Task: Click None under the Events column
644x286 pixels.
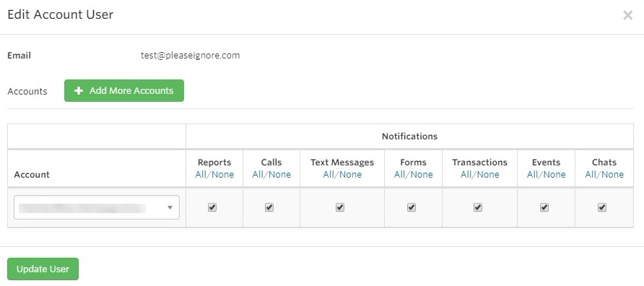Action: pyautogui.click(x=554, y=175)
